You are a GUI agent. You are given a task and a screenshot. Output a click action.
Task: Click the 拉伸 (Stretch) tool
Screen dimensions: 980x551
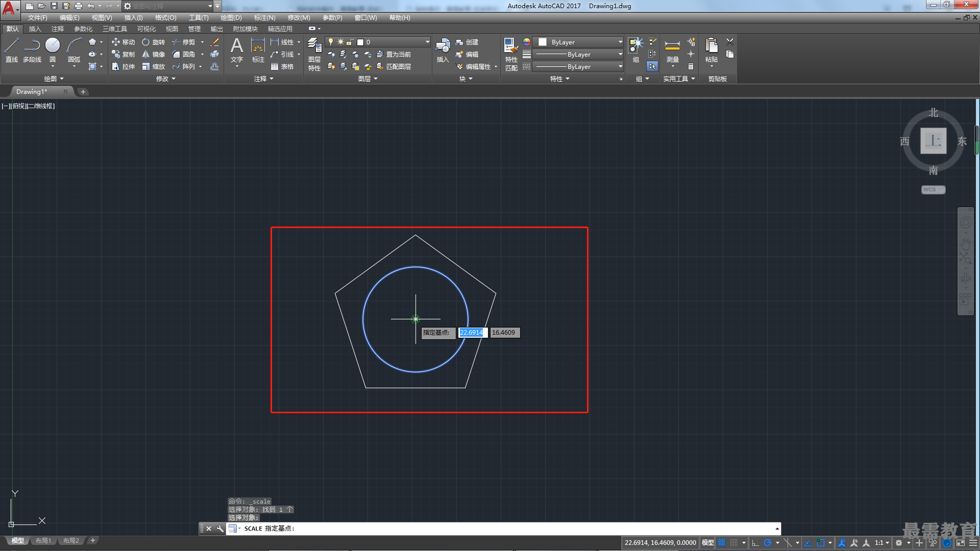123,66
